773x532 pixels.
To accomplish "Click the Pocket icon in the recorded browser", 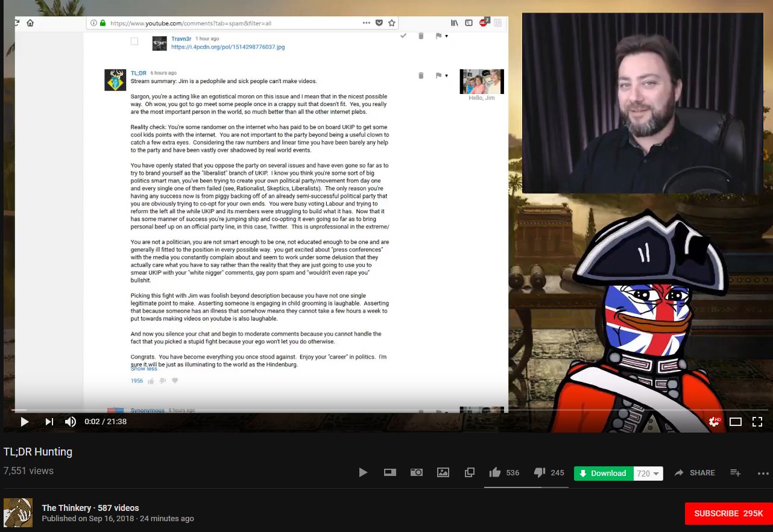I will tap(379, 23).
